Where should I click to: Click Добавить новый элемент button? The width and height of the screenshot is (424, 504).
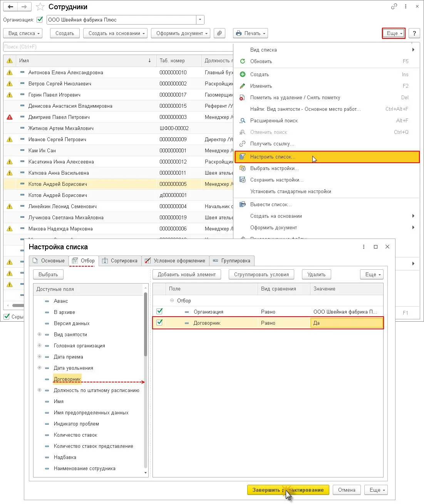pyautogui.click(x=187, y=274)
